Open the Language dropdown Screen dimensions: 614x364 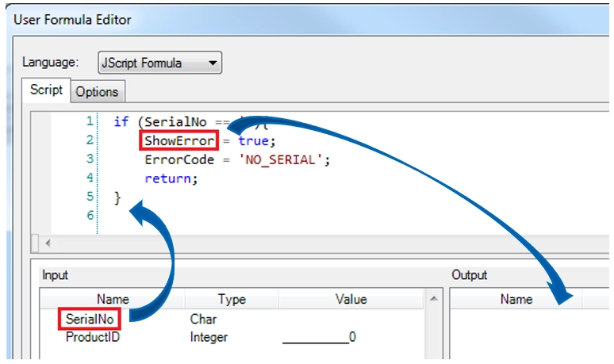pyautogui.click(x=159, y=63)
